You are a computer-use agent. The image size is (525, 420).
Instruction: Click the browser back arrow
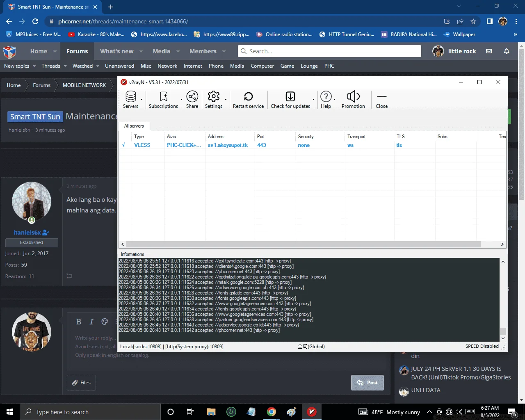[x=9, y=21]
